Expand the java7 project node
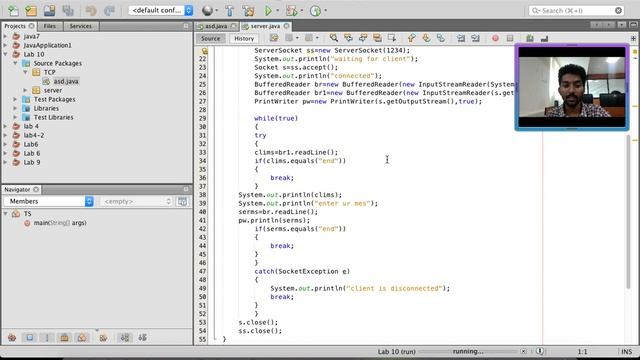This screenshot has width=640, height=360. [x=5, y=36]
